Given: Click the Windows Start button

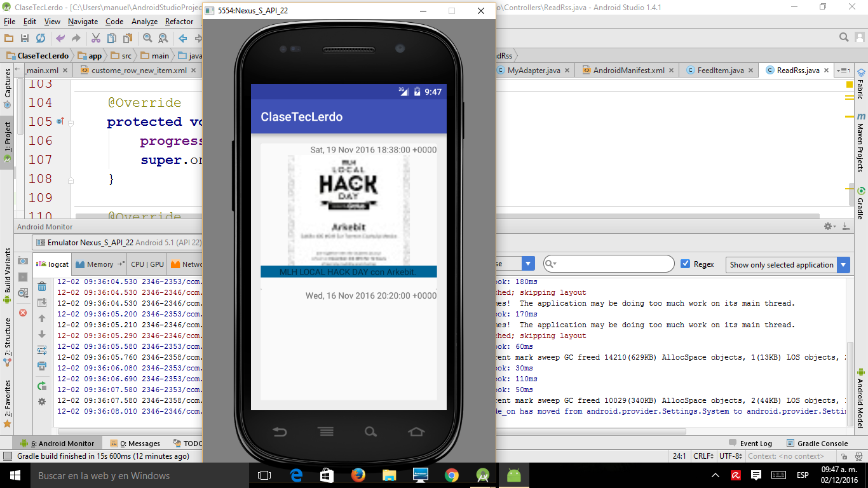Looking at the screenshot, I should (15, 475).
